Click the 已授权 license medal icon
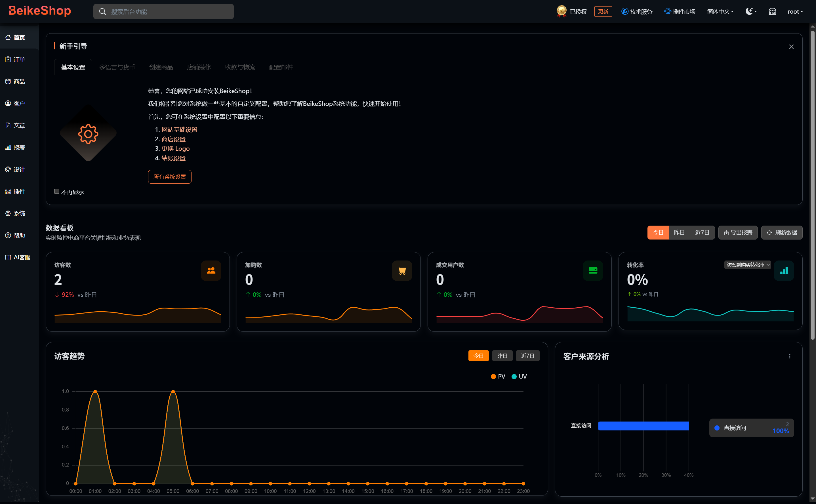The image size is (816, 504). pos(561,11)
